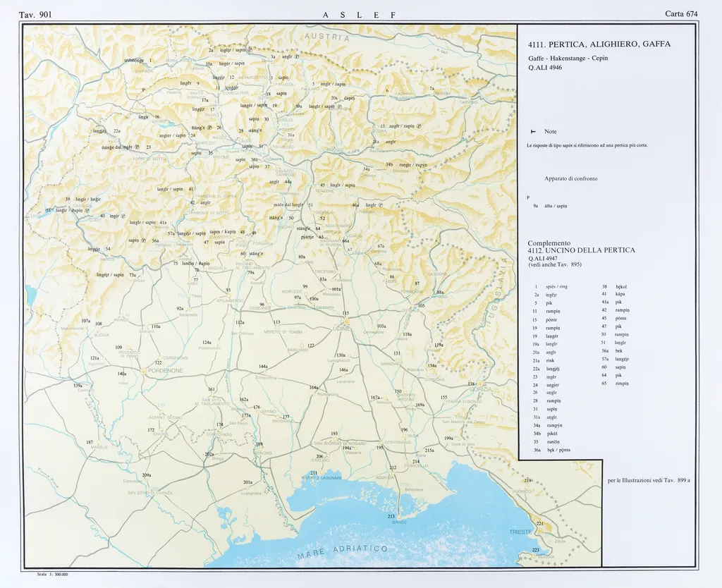Click the '(vedi anche Tav. 895)' reference
The width and height of the screenshot is (722, 588).
(556, 264)
